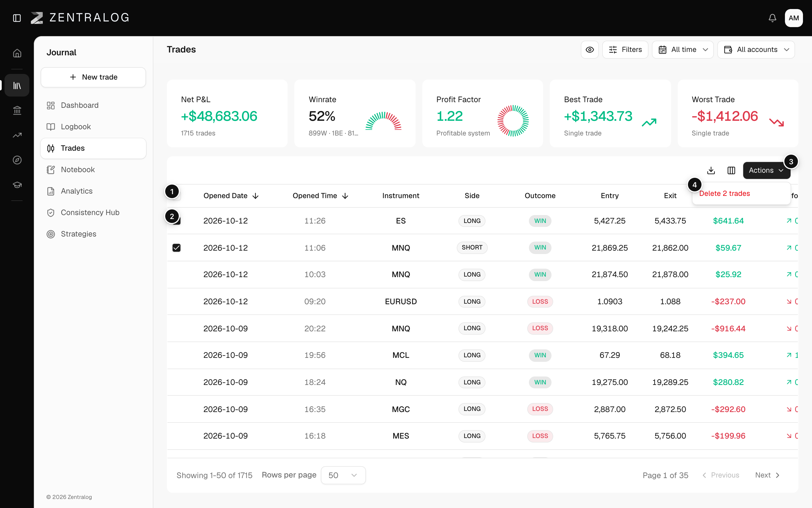Screen dimensions: 812x508
Task: Download trades with the export icon
Action: point(711,170)
